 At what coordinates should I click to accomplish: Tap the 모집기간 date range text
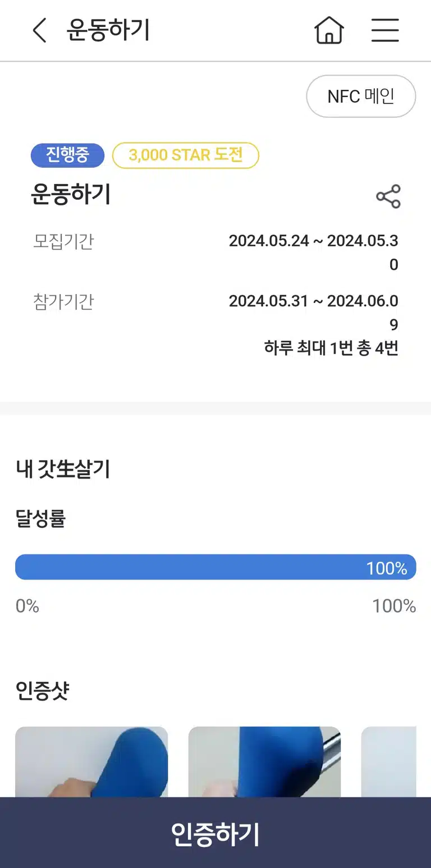314,252
